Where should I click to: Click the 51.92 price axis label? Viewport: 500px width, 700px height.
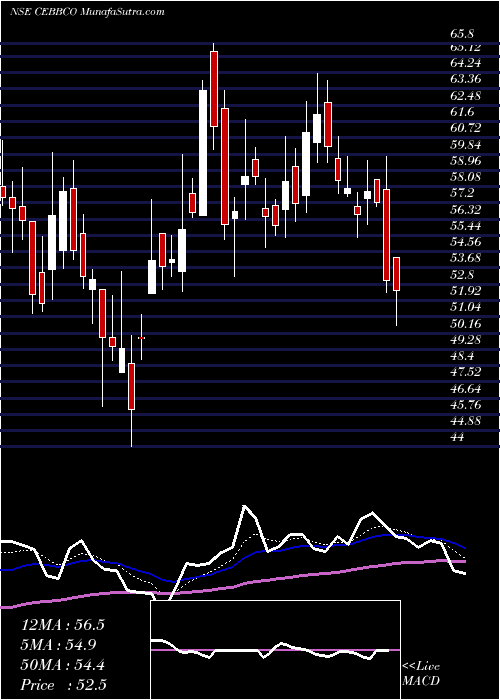coord(466,291)
